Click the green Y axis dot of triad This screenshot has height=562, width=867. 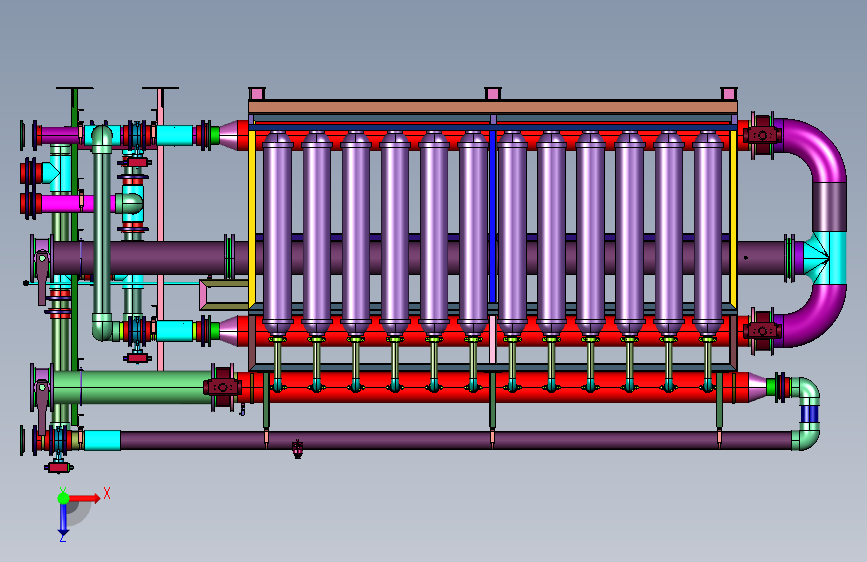(63, 498)
